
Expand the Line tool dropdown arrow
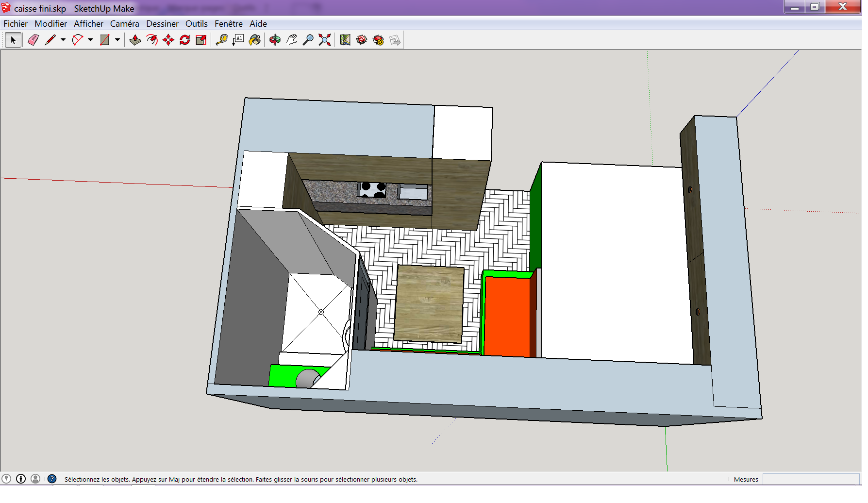(63, 40)
